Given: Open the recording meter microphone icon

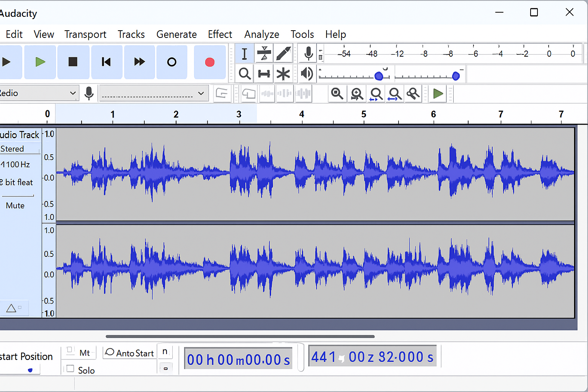Looking at the screenshot, I should 309,53.
